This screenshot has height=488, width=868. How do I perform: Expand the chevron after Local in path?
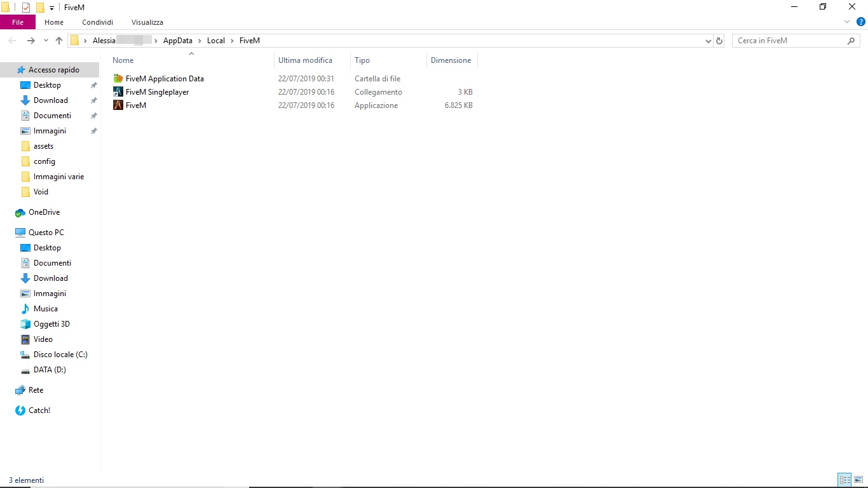232,41
